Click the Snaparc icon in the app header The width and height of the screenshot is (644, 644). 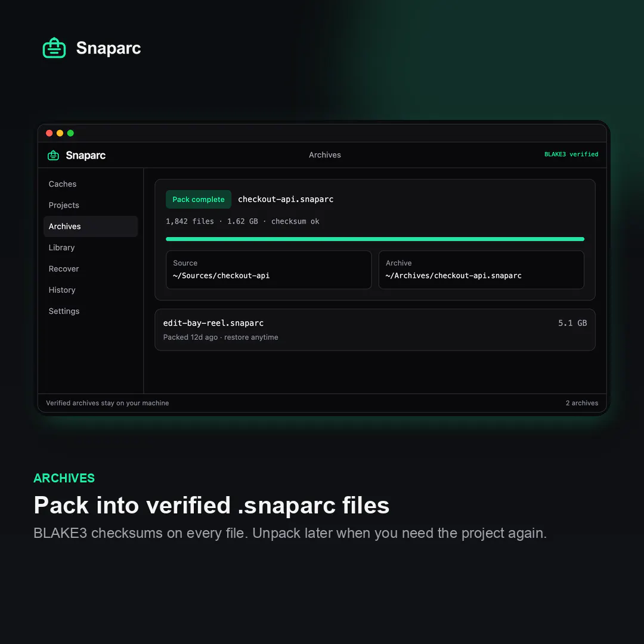click(x=54, y=155)
